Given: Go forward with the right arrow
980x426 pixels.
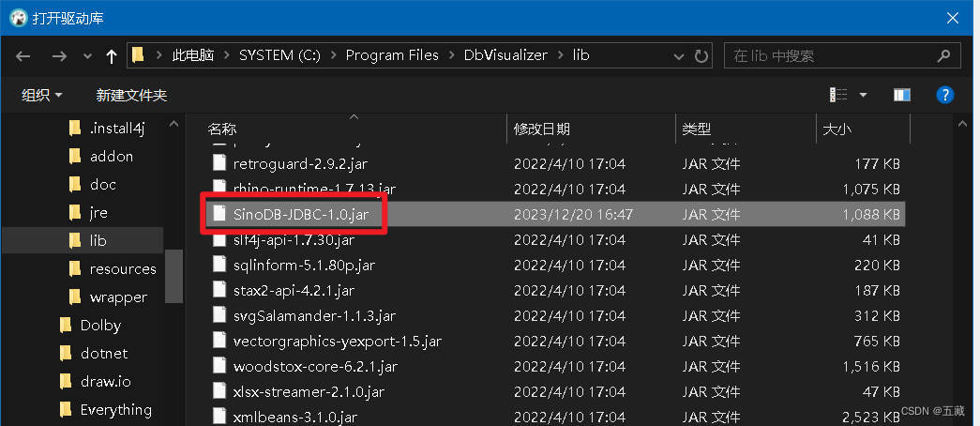Looking at the screenshot, I should [59, 56].
